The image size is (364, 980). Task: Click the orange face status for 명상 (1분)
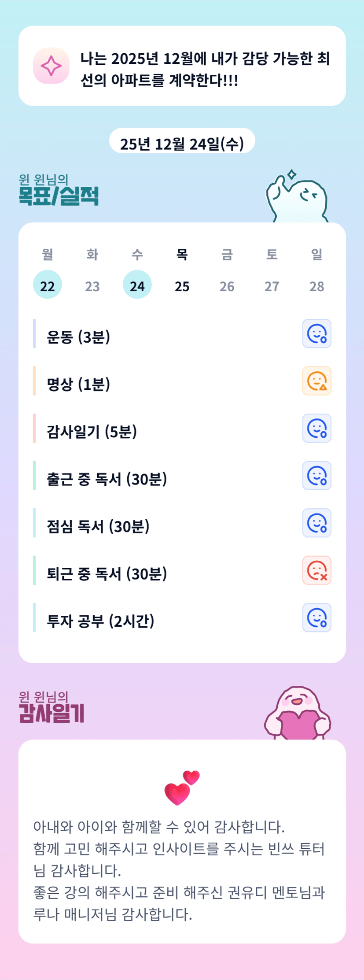(316, 381)
